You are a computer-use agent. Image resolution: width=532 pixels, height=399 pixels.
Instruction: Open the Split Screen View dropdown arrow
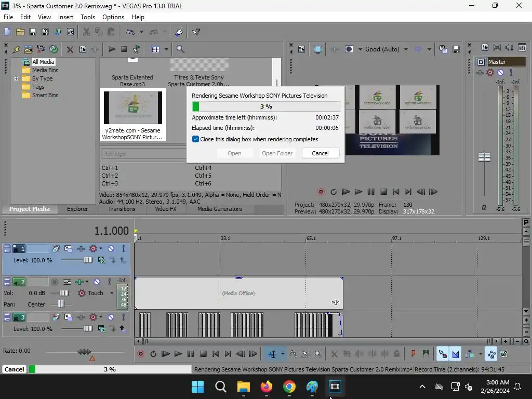tap(360, 49)
